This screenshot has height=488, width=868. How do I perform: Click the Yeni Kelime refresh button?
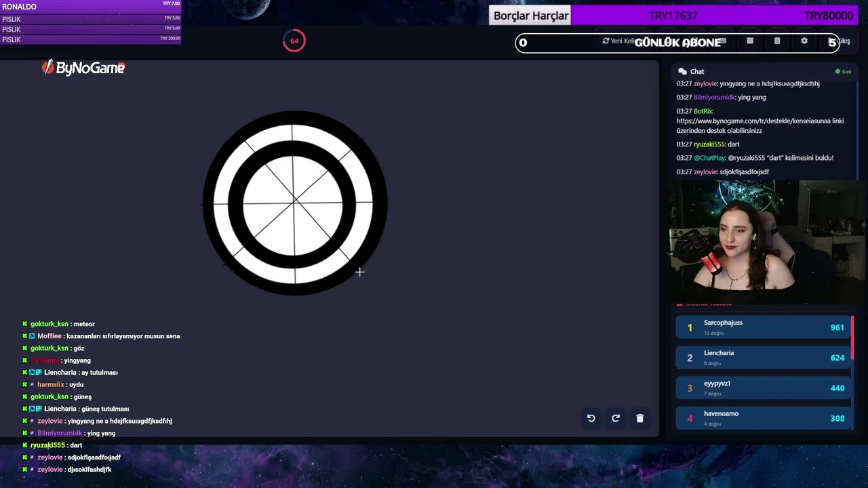click(621, 41)
